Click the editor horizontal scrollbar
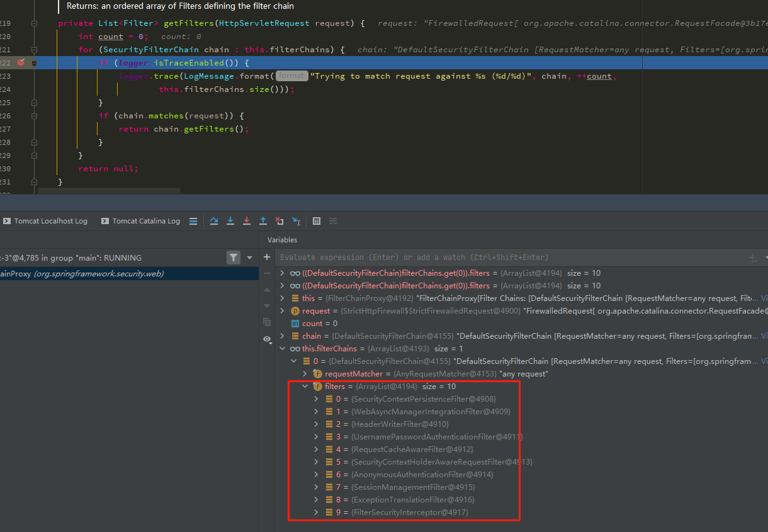The width and height of the screenshot is (768, 532). coord(109,190)
